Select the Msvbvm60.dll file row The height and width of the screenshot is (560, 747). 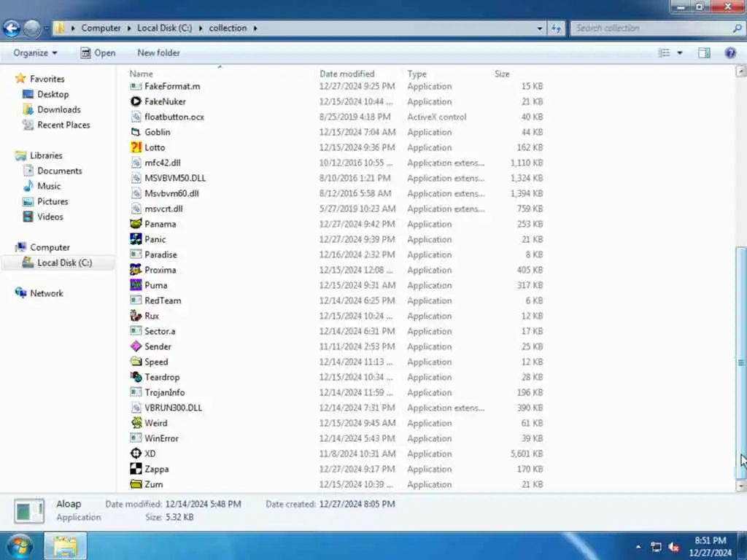click(x=336, y=193)
